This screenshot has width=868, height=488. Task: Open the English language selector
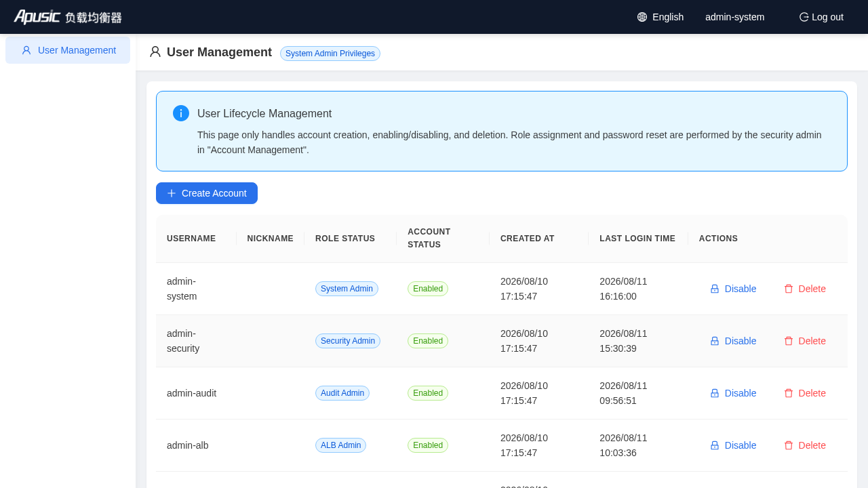point(660,17)
